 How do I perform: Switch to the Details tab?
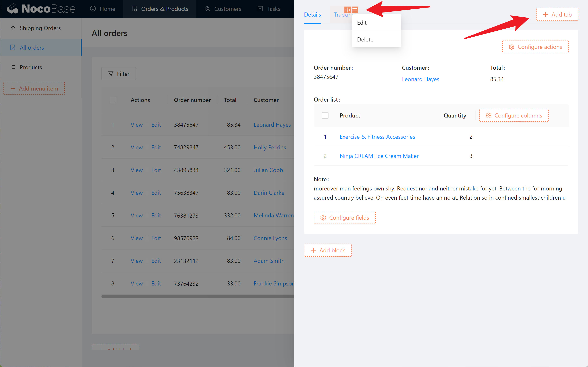(x=312, y=15)
